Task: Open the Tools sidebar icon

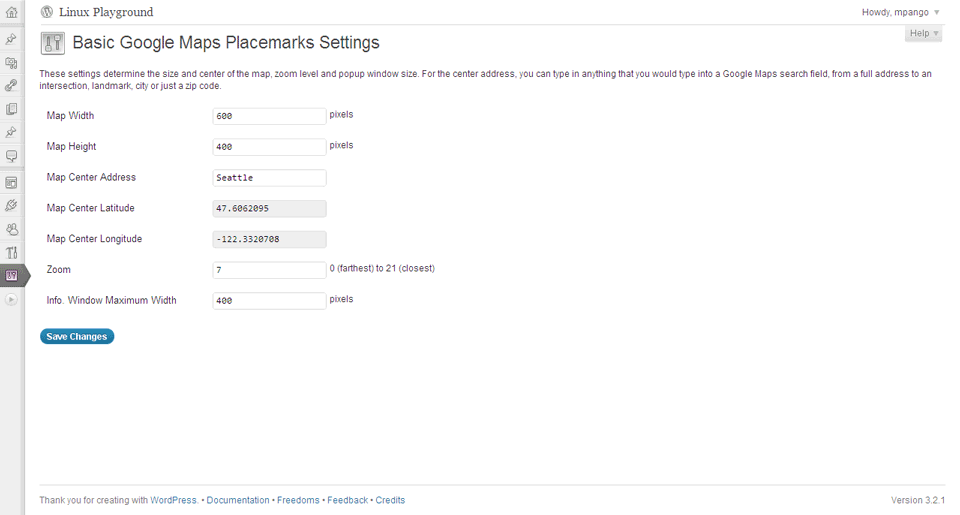Action: tap(12, 252)
